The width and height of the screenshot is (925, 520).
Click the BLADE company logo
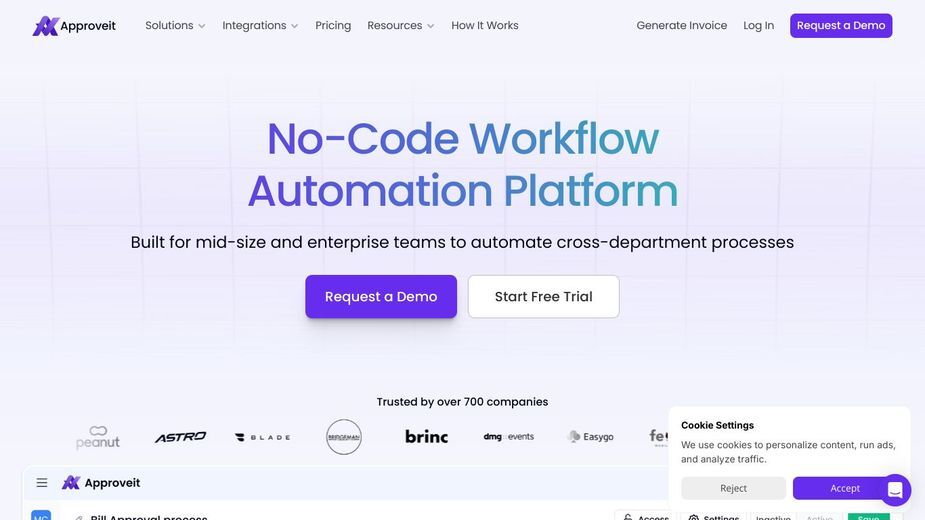[x=263, y=437]
